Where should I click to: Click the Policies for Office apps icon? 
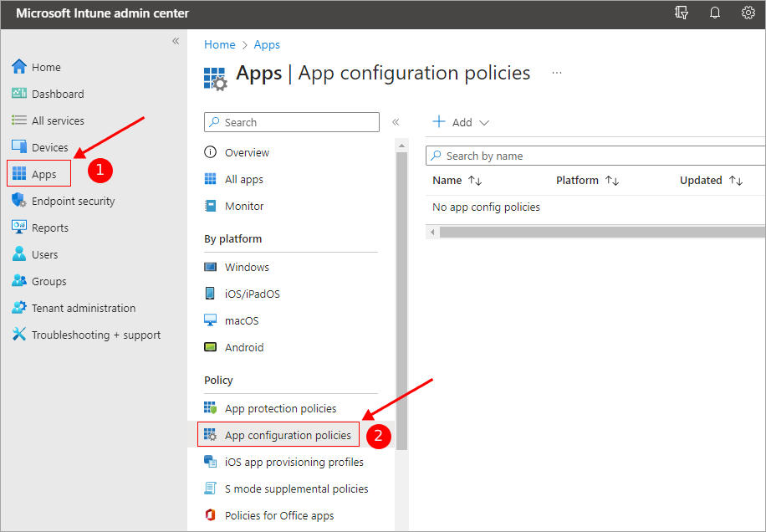[x=210, y=515]
